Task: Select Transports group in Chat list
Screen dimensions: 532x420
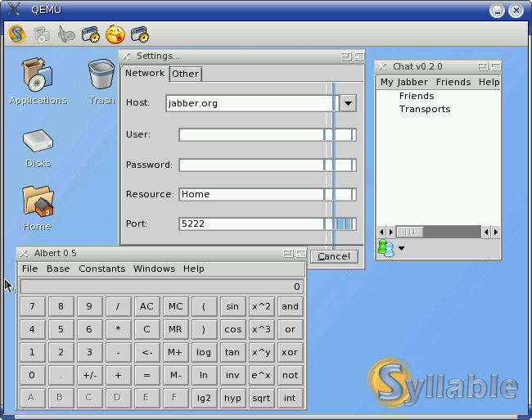Action: (x=425, y=109)
